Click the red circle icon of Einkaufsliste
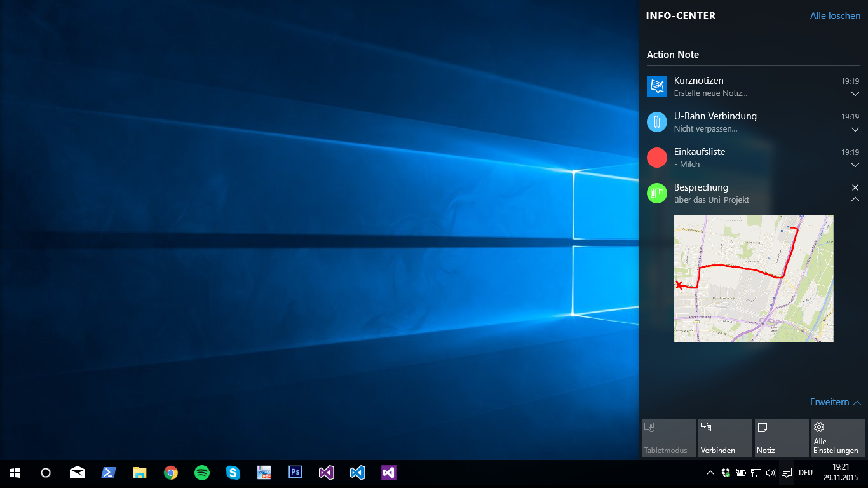The image size is (868, 488). [x=656, y=158]
